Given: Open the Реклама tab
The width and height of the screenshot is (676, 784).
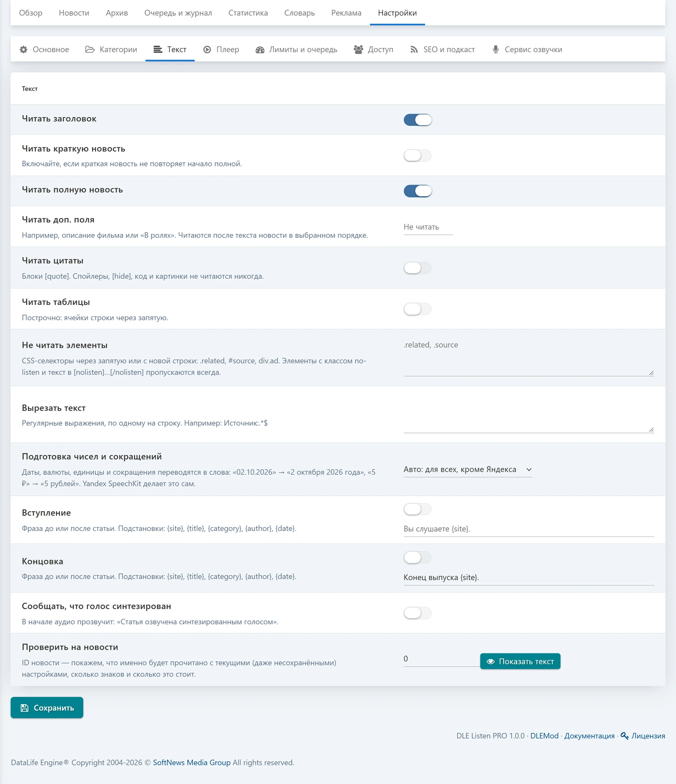Looking at the screenshot, I should pos(346,13).
